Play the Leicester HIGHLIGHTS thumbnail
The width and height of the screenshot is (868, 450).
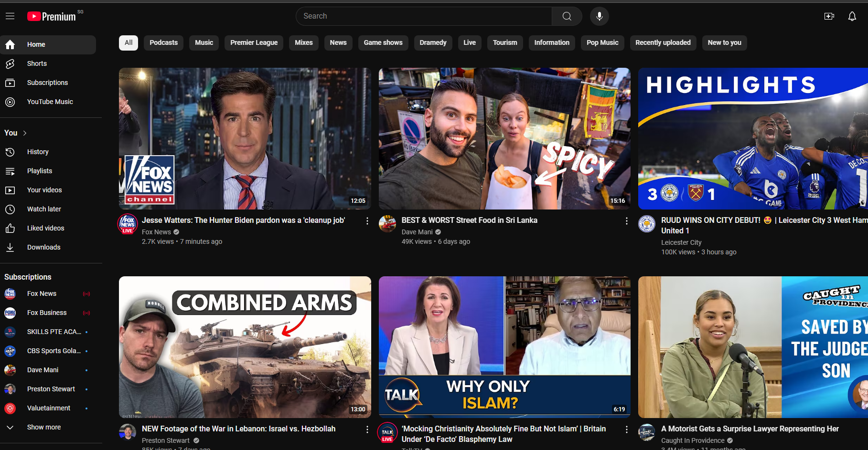pyautogui.click(x=753, y=138)
